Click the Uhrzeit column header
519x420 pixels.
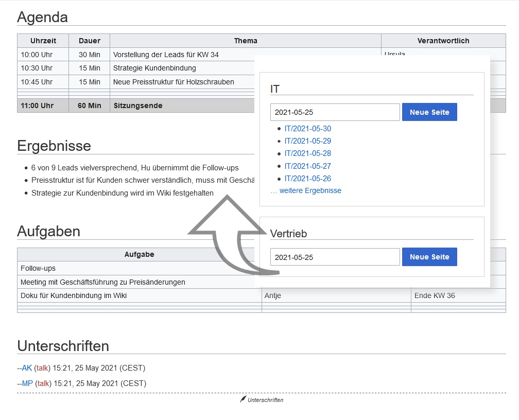43,41
